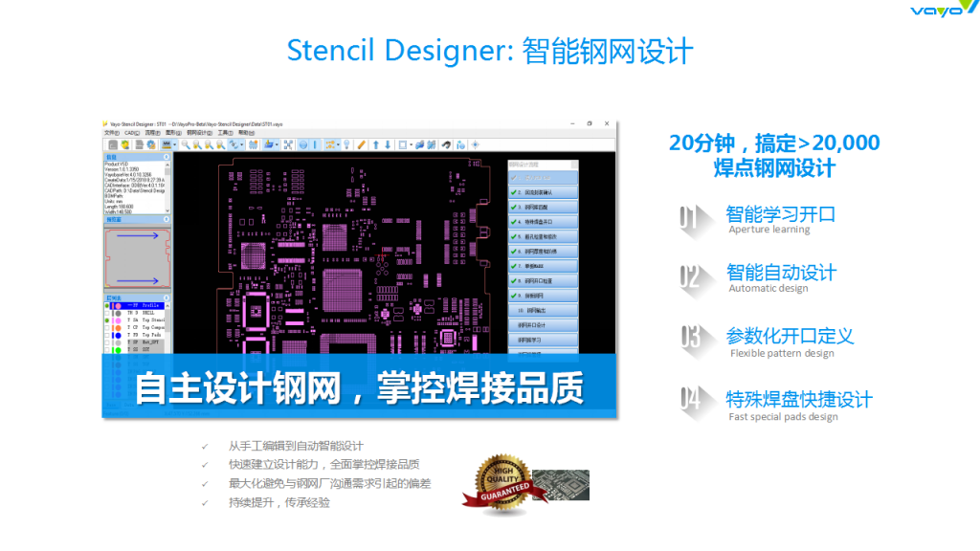
Task: Toggle the Top Pads layer checkbox
Action: point(107,336)
